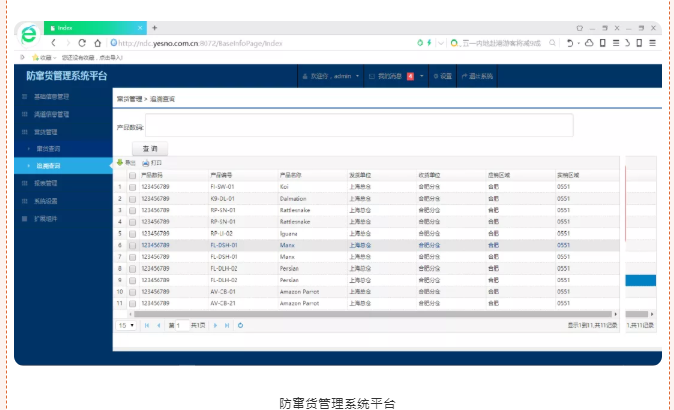Open the page size dropdown showing 15
This screenshot has width=674, height=410.
127,325
